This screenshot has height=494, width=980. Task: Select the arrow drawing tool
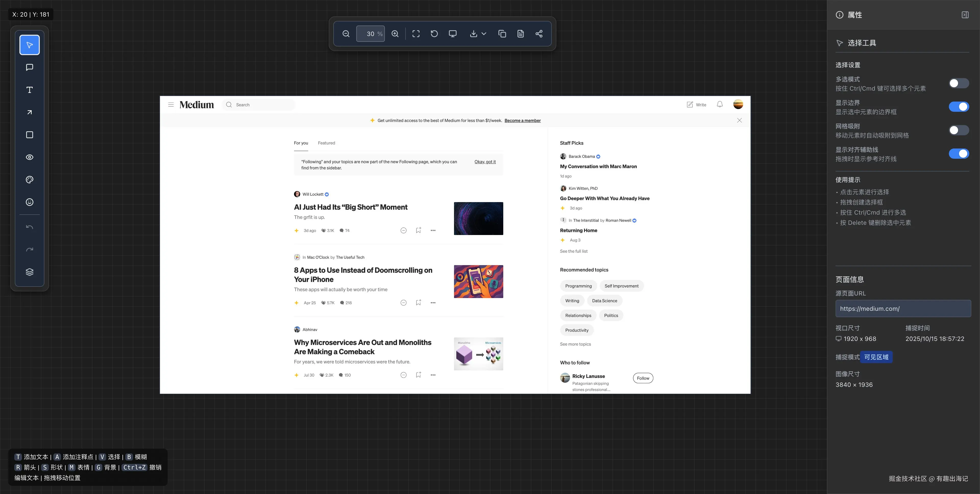point(29,112)
